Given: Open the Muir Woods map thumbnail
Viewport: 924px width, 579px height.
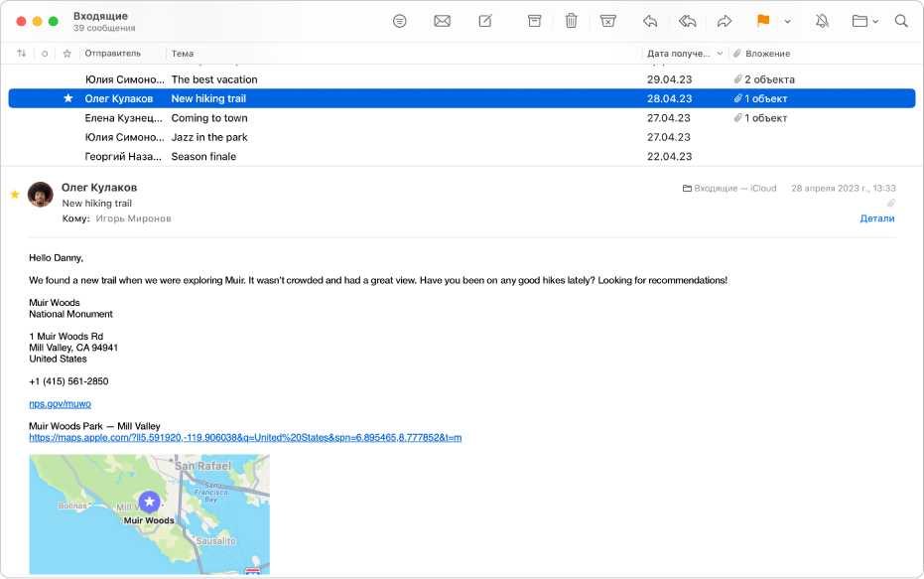Looking at the screenshot, I should point(149,513).
